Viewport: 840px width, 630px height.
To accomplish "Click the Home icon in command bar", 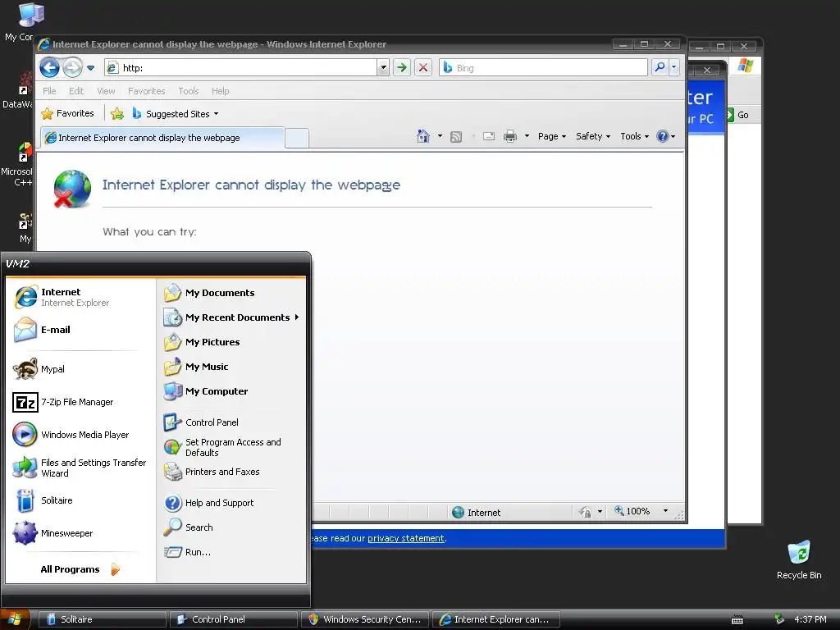I will (x=423, y=136).
